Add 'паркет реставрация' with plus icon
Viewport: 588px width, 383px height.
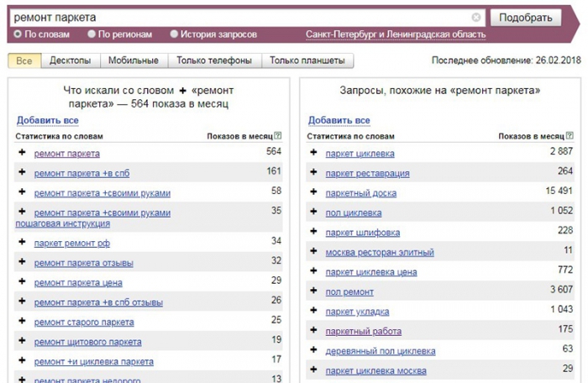314,172
